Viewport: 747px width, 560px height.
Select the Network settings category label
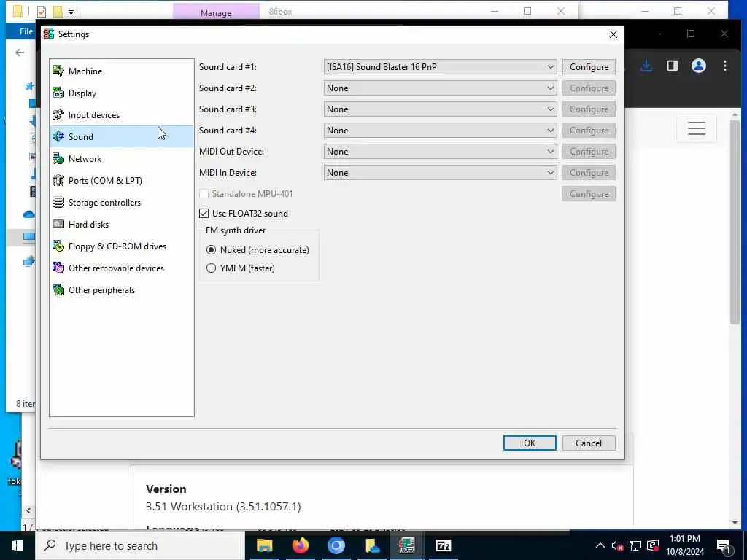pos(85,158)
